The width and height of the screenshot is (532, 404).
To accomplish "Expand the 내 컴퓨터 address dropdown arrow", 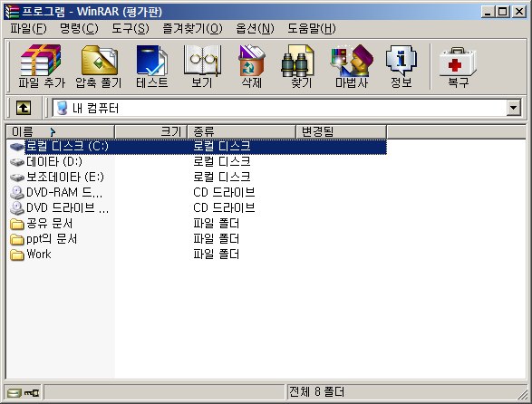I will click(514, 108).
